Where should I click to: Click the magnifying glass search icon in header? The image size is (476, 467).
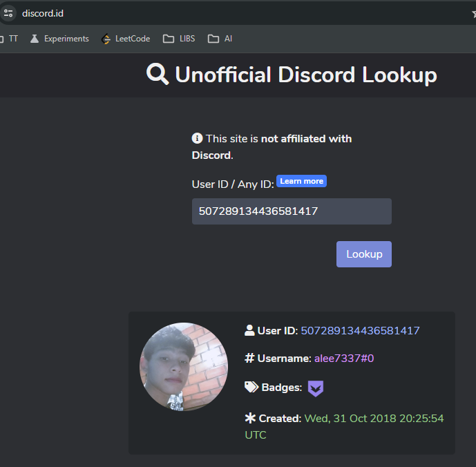coord(158,75)
